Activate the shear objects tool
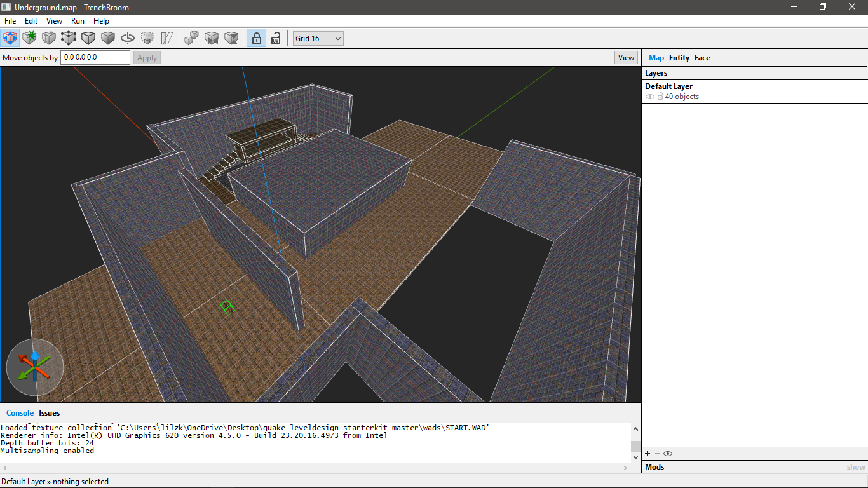This screenshot has height=488, width=868. [x=167, y=38]
